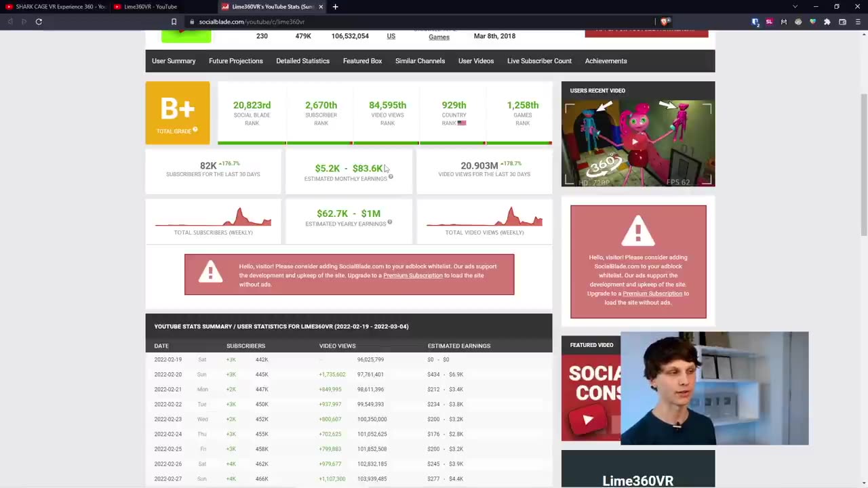Open the browser hamburger menu
The height and width of the screenshot is (488, 868).
858,22
